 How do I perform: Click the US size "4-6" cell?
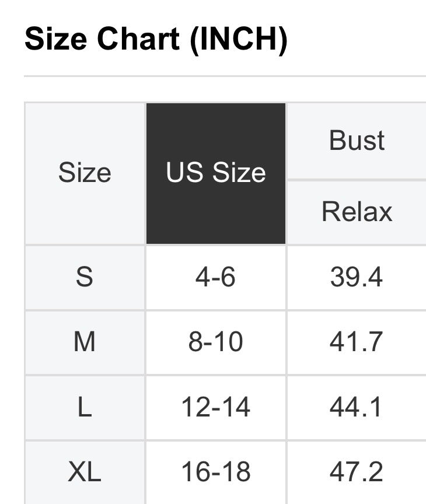216,277
